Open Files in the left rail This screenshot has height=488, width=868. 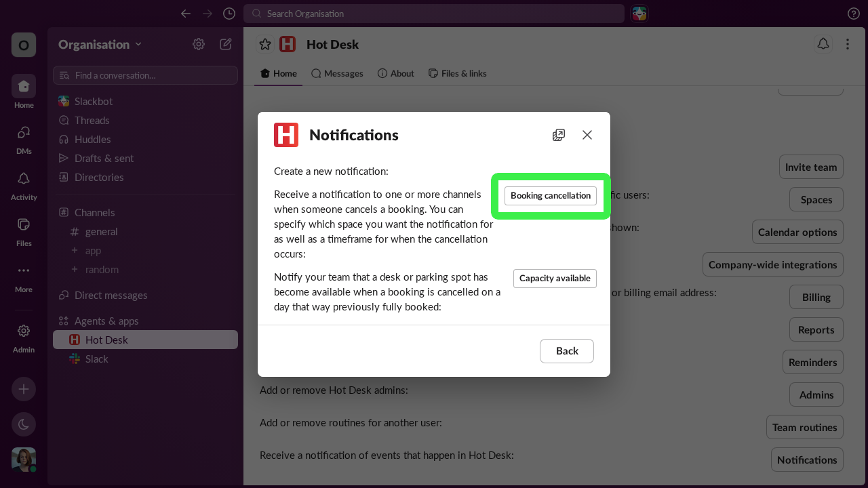(x=24, y=231)
